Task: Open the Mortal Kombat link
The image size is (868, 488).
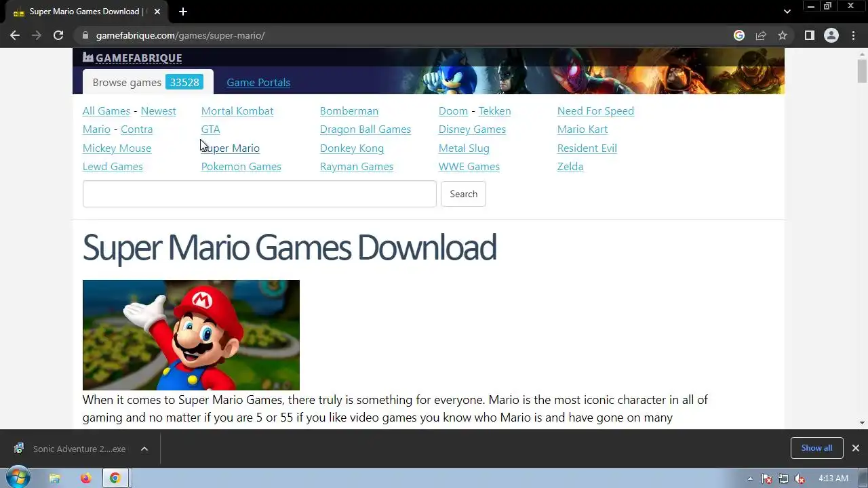Action: [x=237, y=111]
